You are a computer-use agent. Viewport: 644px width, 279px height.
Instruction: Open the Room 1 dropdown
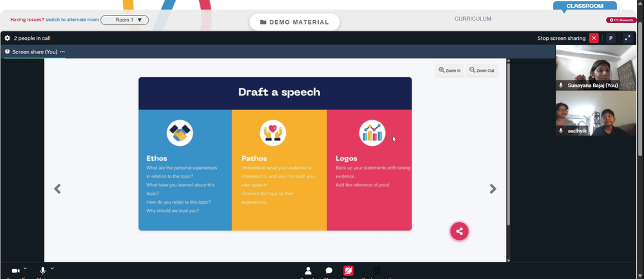click(x=125, y=20)
